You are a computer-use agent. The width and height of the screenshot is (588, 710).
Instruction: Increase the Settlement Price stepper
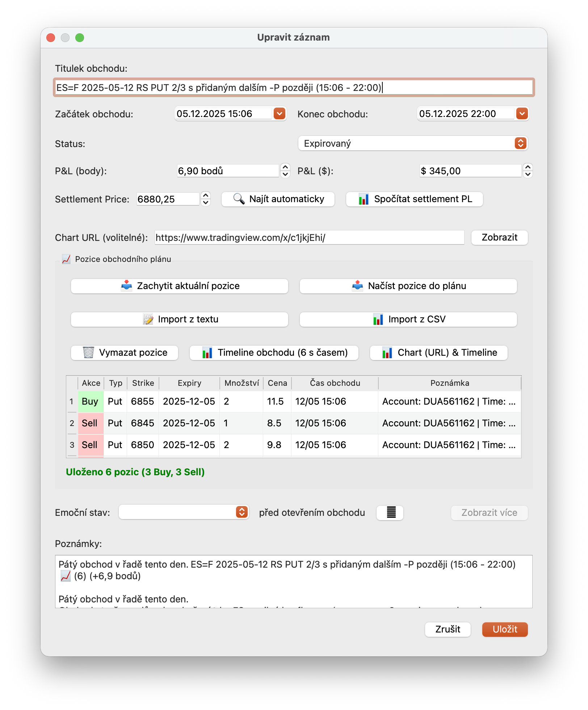206,196
